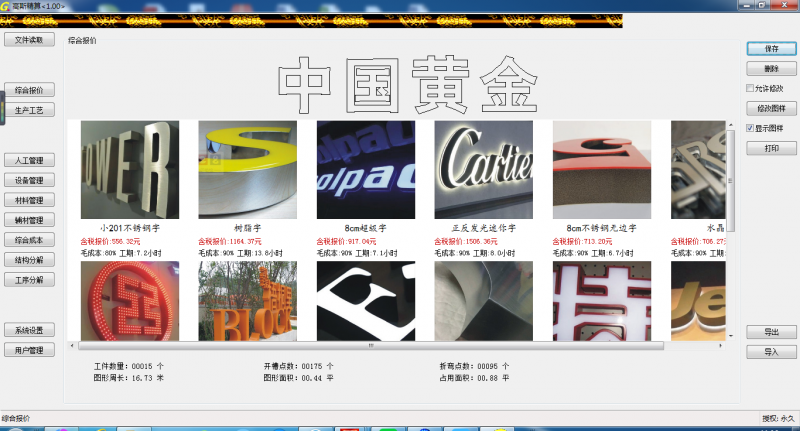Screen dimensions: 800x431
Task: Click the horizontal scrollbar left arrow
Action: 72,346
